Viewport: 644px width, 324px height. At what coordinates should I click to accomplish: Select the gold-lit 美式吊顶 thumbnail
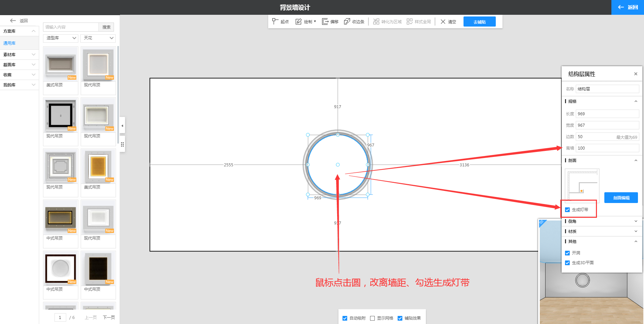[x=98, y=166]
